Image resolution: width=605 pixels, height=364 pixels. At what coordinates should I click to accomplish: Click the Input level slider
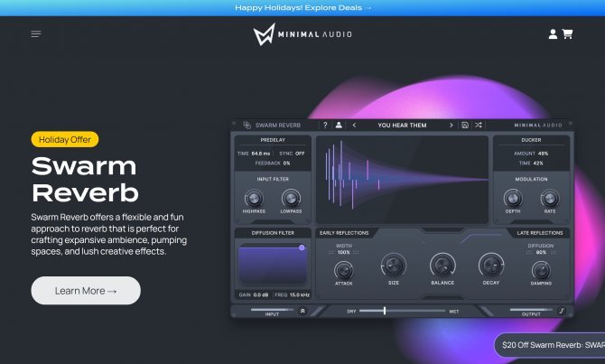272,310
